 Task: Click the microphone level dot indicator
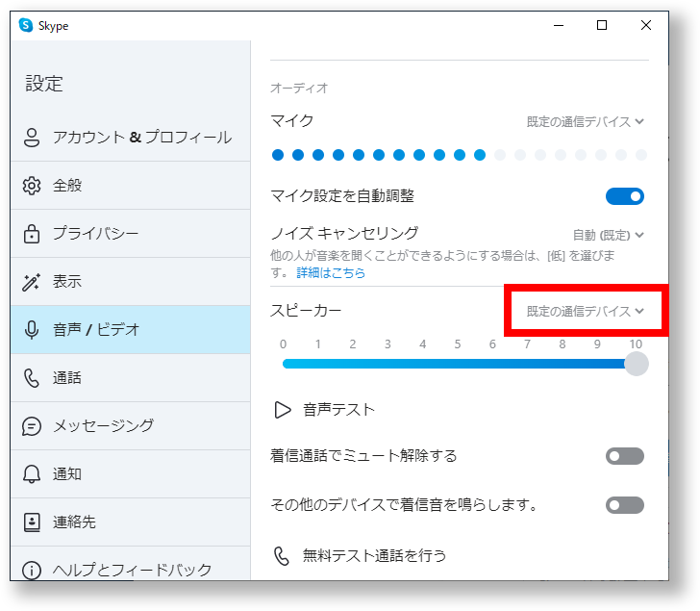click(460, 155)
